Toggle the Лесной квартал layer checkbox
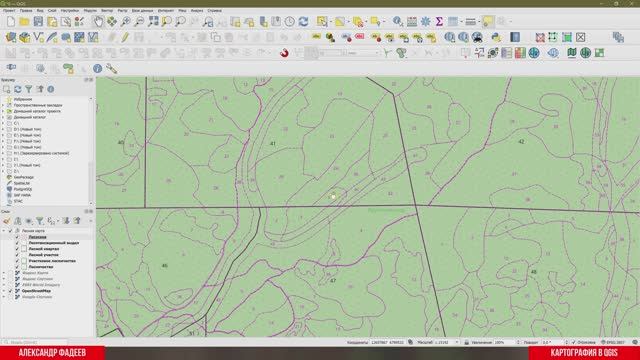The image size is (640, 360). click(17, 249)
